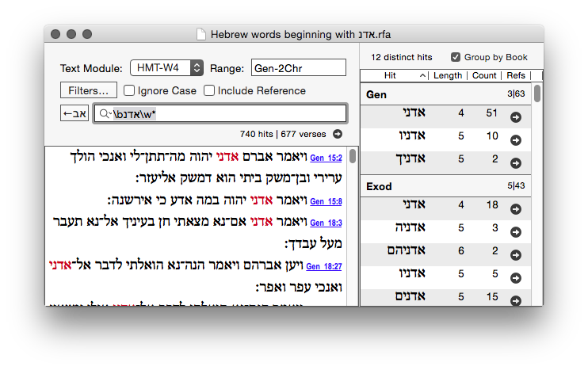This screenshot has height=370, width=588.
Task: Click the hits table scrollbar thumb
Action: (537, 93)
